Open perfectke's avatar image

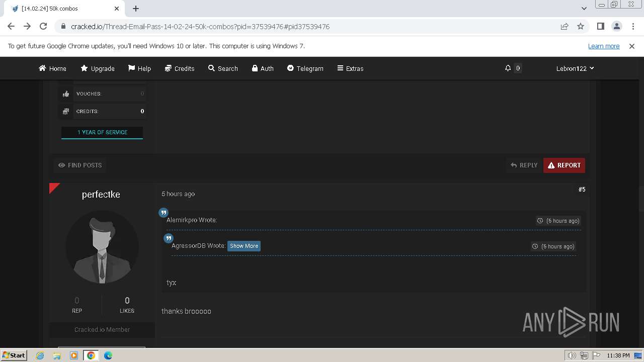102,247
